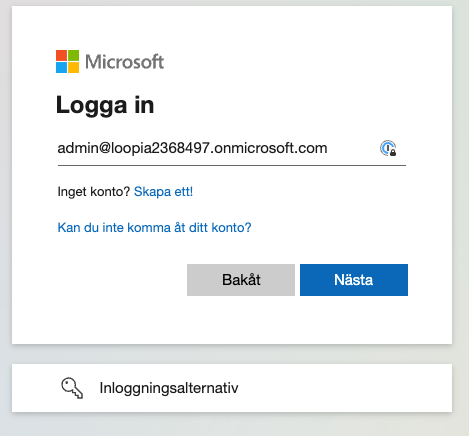469x436 pixels.
Task: Click the key icon beside Inloggningsalternativ
Action: click(72, 388)
